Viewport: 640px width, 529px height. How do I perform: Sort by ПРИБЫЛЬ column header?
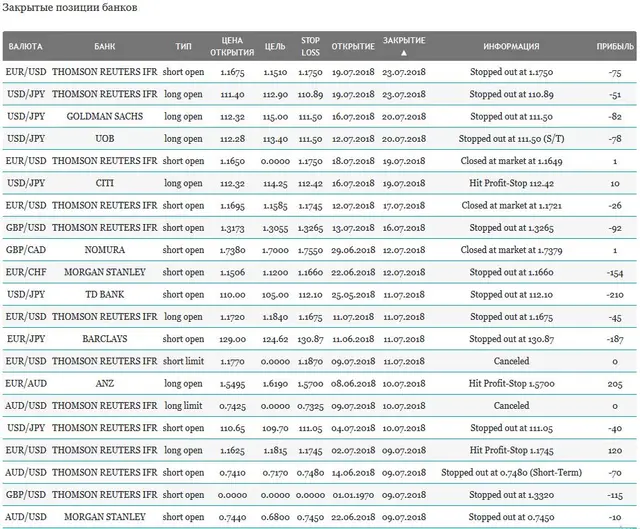[615, 47]
